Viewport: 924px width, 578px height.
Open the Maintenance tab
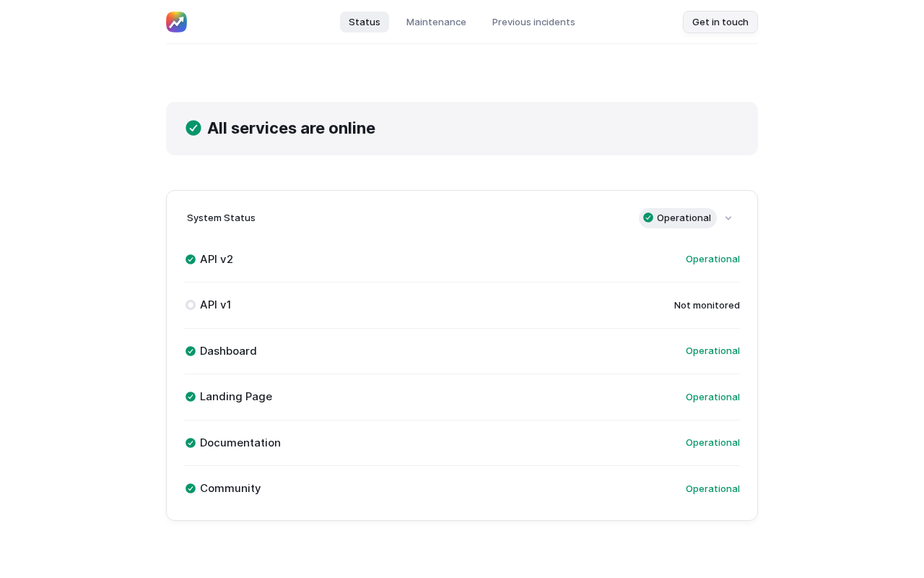coord(436,22)
